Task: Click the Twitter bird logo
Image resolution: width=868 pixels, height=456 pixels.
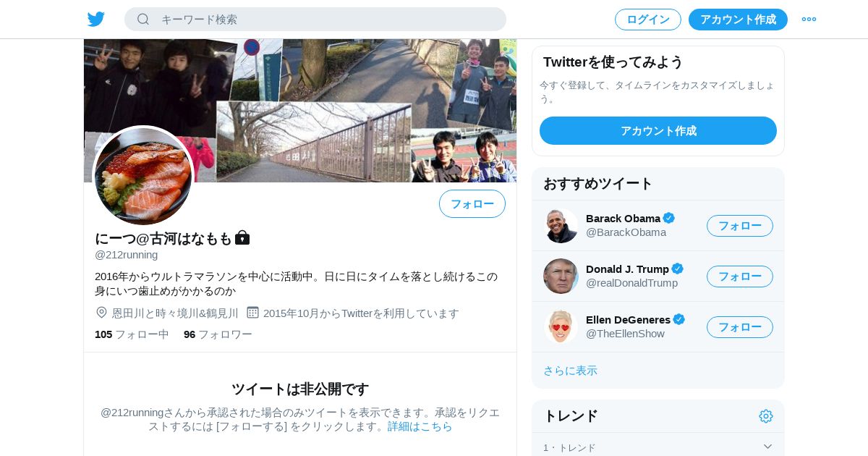Action: [96, 20]
